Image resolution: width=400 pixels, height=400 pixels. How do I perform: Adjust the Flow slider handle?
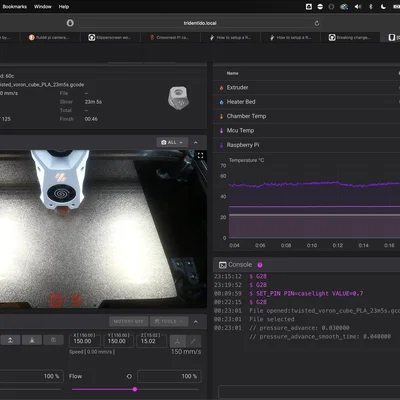click(135, 389)
